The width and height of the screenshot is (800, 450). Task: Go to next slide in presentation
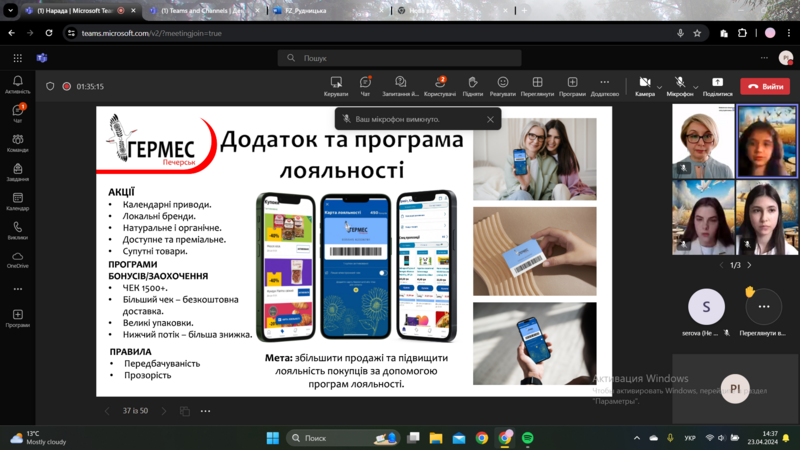pyautogui.click(x=164, y=411)
